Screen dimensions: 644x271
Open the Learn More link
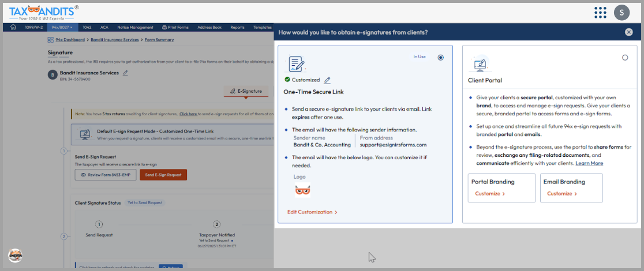point(589,163)
